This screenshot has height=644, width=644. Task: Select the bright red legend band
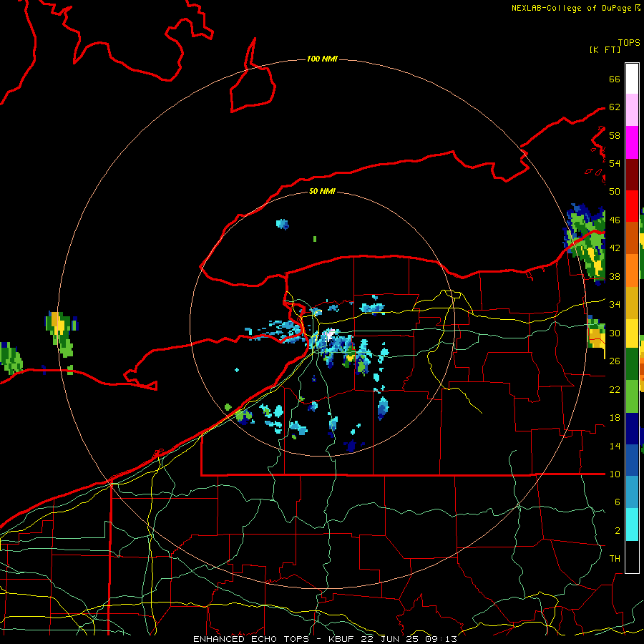(632, 206)
